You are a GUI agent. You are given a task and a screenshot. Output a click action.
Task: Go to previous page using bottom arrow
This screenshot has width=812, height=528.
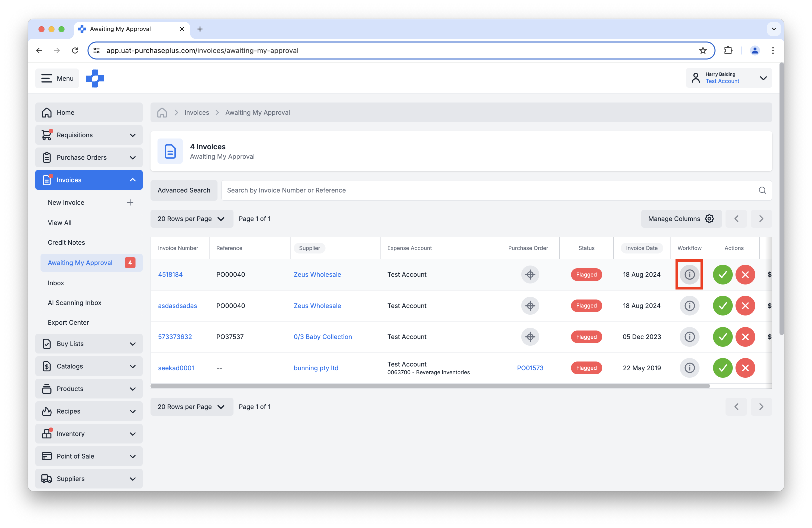coord(736,406)
